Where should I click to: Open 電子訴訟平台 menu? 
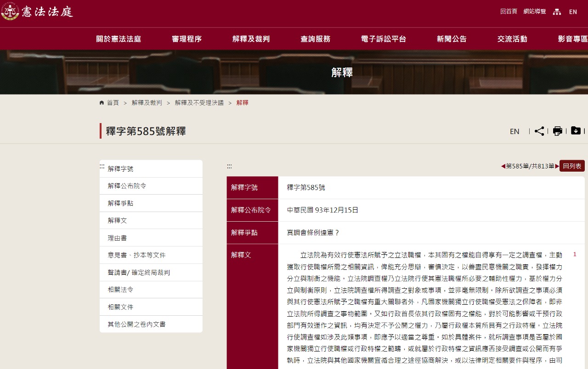click(x=384, y=39)
